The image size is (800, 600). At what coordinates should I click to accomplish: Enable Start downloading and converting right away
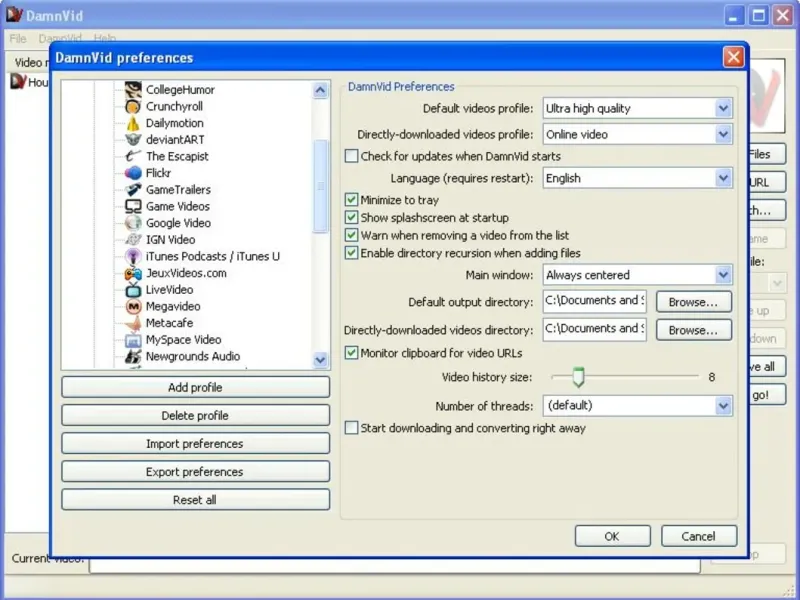pyautogui.click(x=351, y=428)
